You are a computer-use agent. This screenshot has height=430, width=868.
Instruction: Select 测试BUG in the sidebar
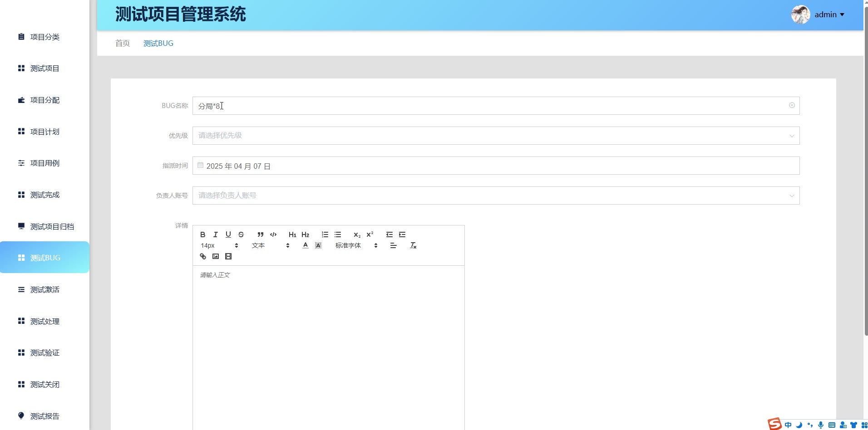click(44, 258)
